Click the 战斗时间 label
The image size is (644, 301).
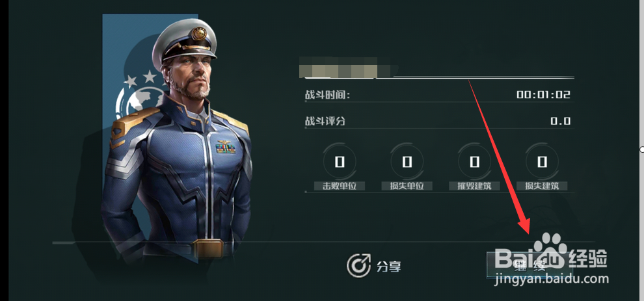click(x=327, y=96)
